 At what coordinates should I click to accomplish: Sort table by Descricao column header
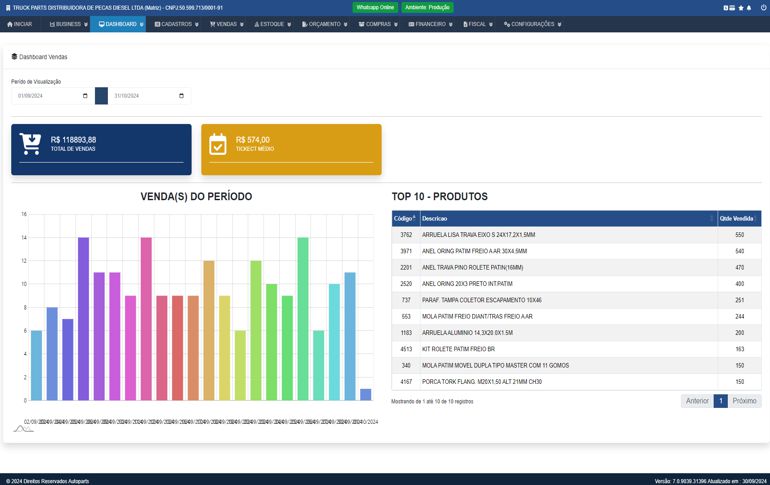565,218
